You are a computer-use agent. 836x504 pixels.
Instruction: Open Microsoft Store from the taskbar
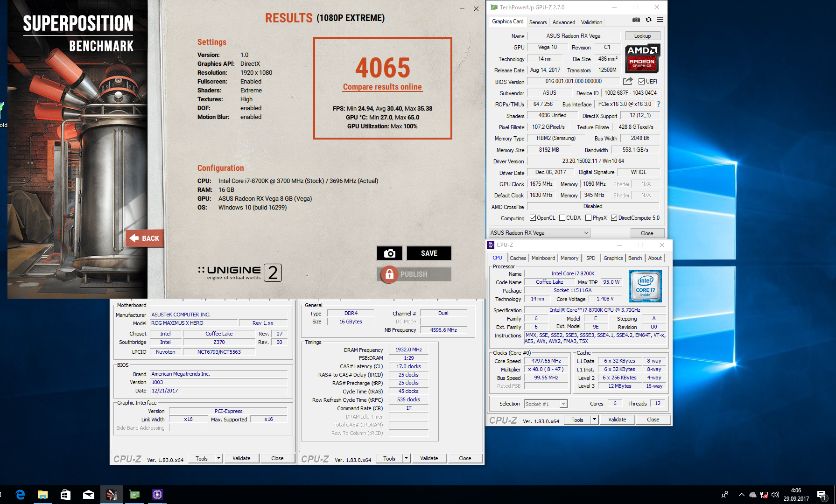pyautogui.click(x=66, y=495)
